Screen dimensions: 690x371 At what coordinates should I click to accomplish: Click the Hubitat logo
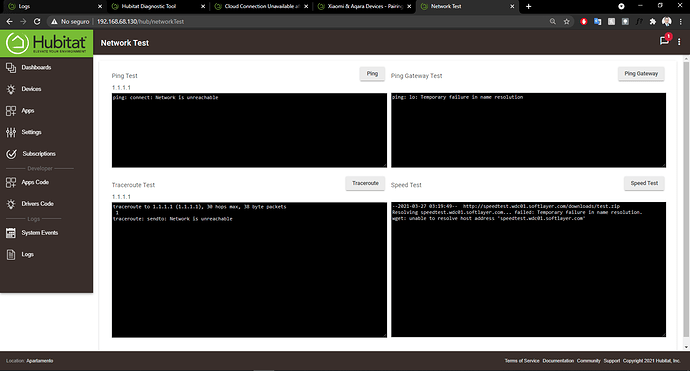click(46, 43)
